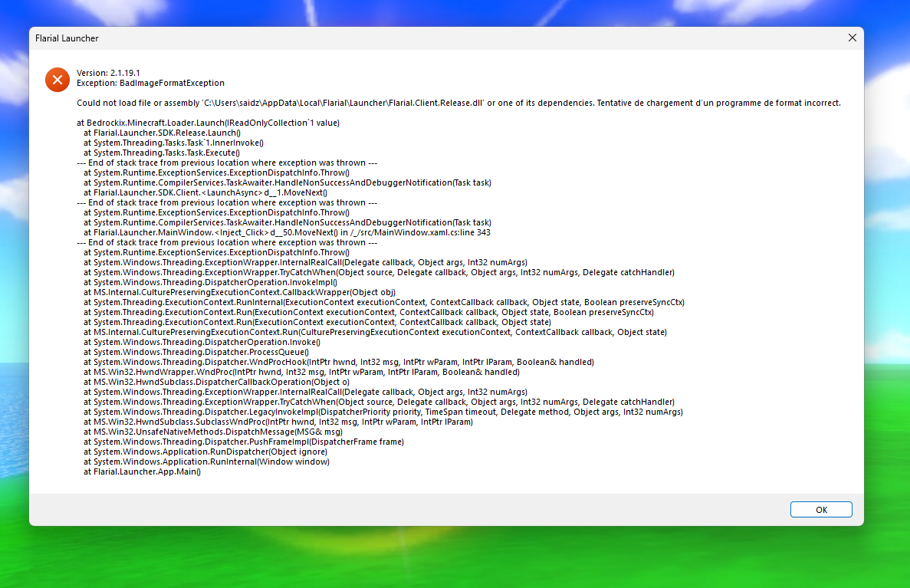Click the 'CallbackWrapper(Object obj)' line

(x=239, y=292)
